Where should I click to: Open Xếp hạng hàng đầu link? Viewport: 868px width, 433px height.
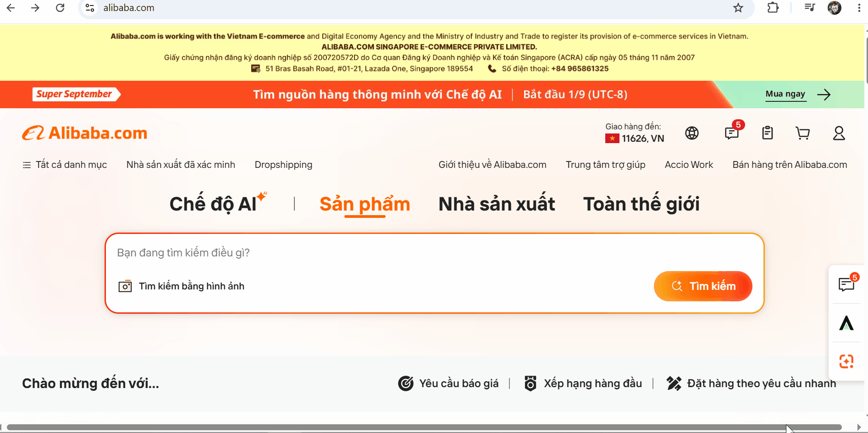point(593,383)
